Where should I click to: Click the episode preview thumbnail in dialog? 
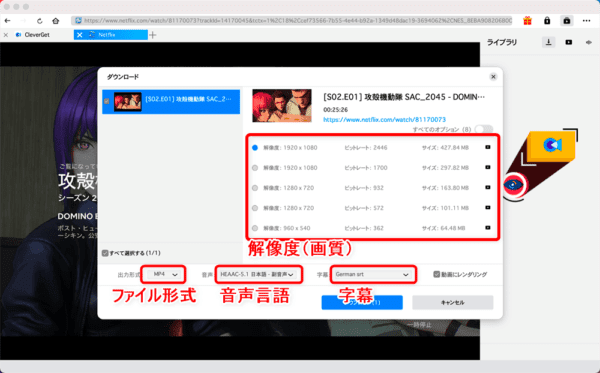coord(282,106)
